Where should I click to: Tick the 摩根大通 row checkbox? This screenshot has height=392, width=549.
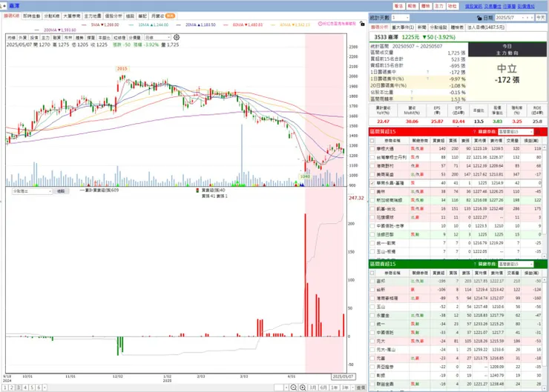pos(372,149)
